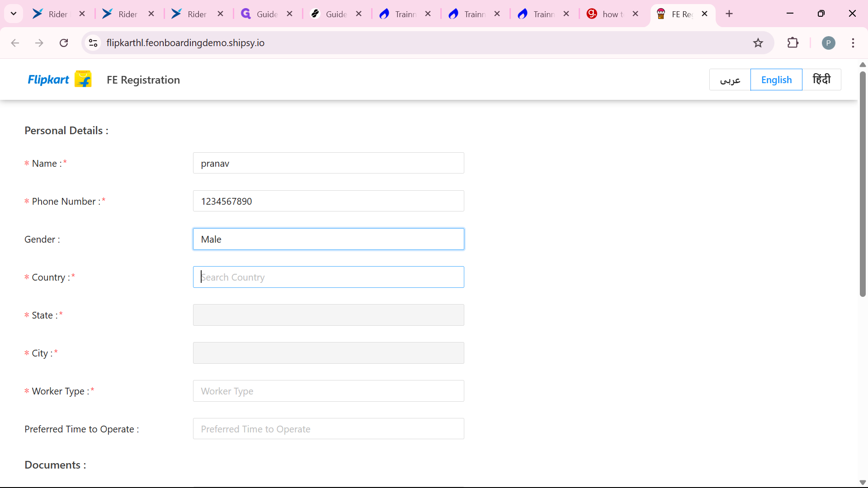Click the 'Name :' label
Image resolution: width=868 pixels, height=488 pixels.
(47, 164)
